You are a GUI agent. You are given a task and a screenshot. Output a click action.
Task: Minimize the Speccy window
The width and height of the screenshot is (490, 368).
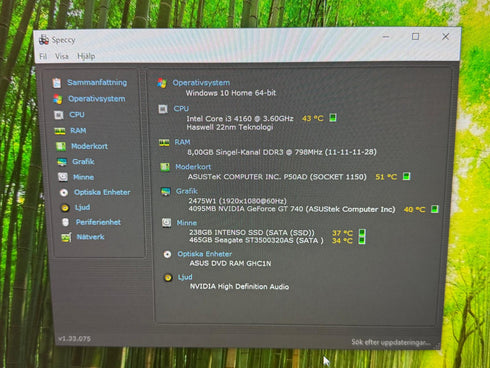[x=386, y=36]
